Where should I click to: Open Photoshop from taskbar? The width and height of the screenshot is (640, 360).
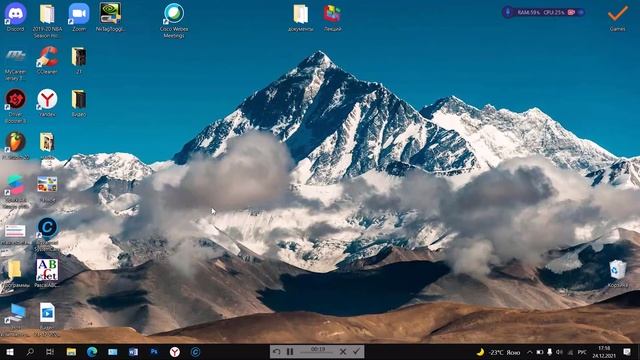click(x=154, y=352)
